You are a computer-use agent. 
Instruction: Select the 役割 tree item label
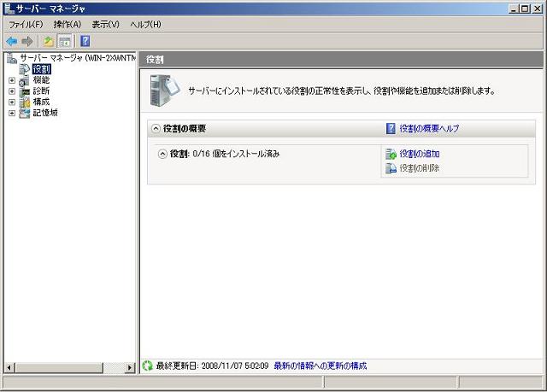[42, 69]
